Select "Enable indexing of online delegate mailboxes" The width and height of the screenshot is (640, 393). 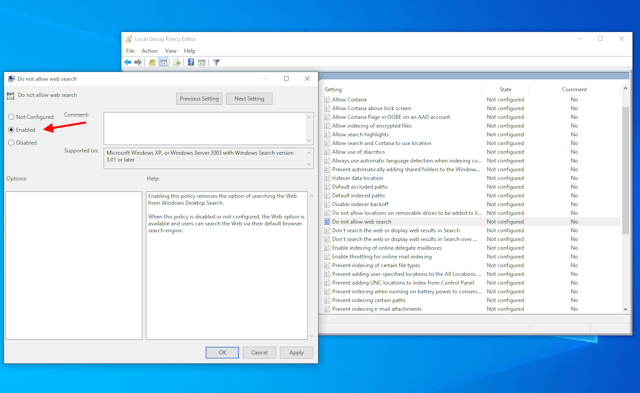coord(387,248)
